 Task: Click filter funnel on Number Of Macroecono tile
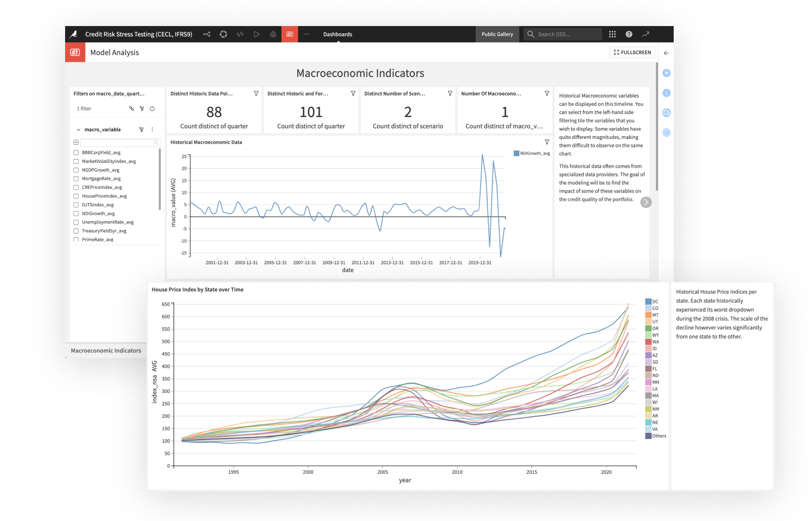[547, 93]
